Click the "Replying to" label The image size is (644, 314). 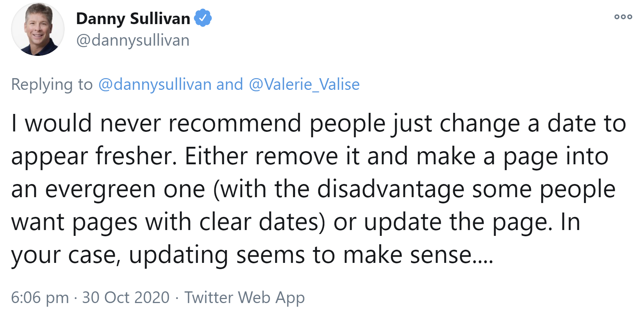(52, 84)
